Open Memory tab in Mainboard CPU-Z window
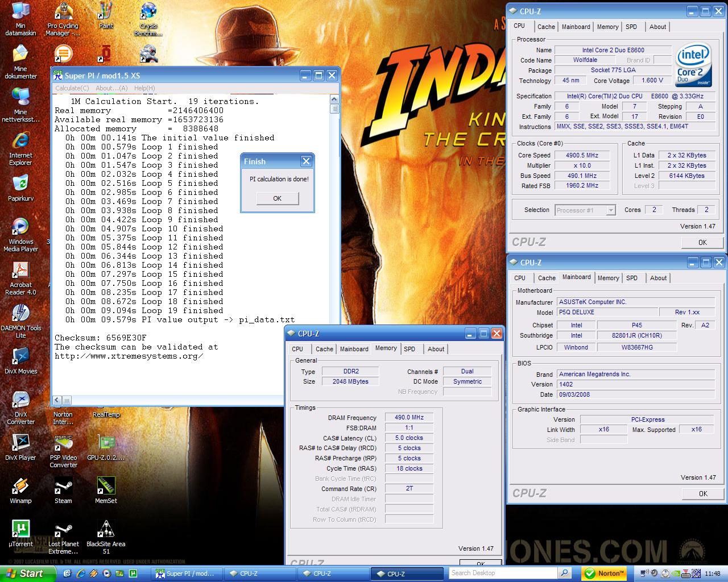This screenshot has width=728, height=582. [608, 278]
